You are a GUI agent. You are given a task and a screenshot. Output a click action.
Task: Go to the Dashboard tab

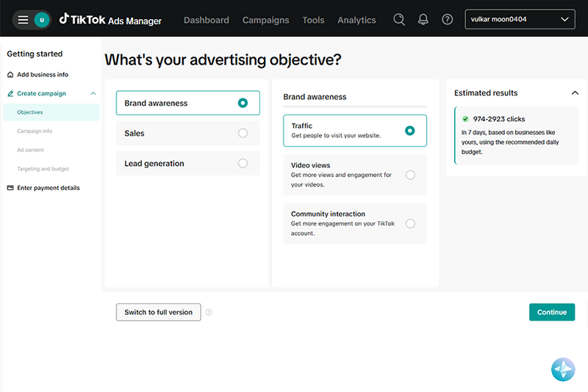tap(207, 20)
